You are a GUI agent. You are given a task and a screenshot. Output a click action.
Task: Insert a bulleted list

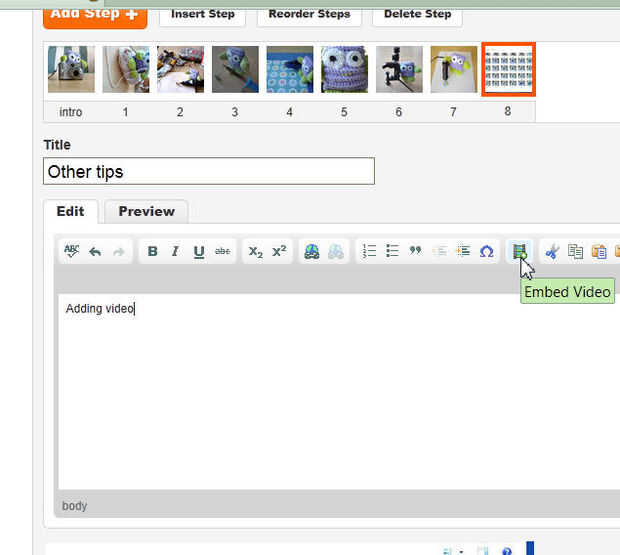tap(392, 251)
